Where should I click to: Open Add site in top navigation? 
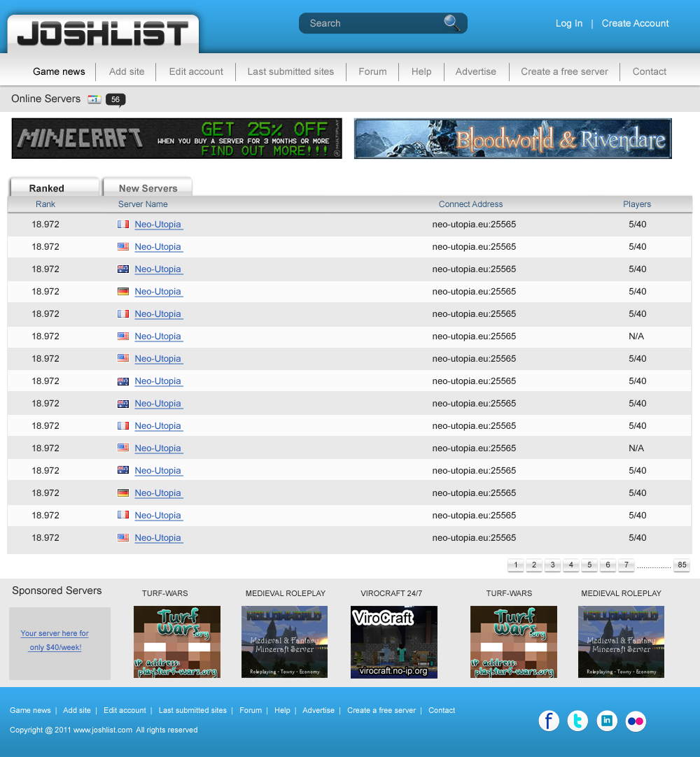pyautogui.click(x=127, y=71)
